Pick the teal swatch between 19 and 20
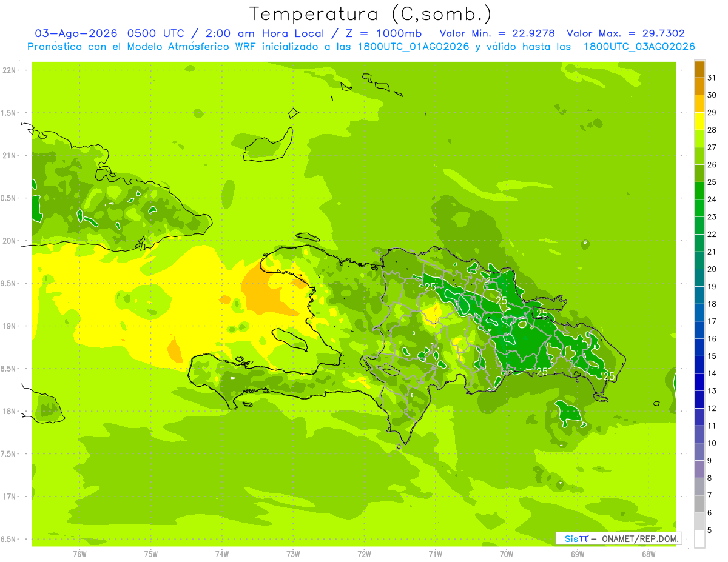This screenshot has height=562, width=728. pyautogui.click(x=699, y=278)
